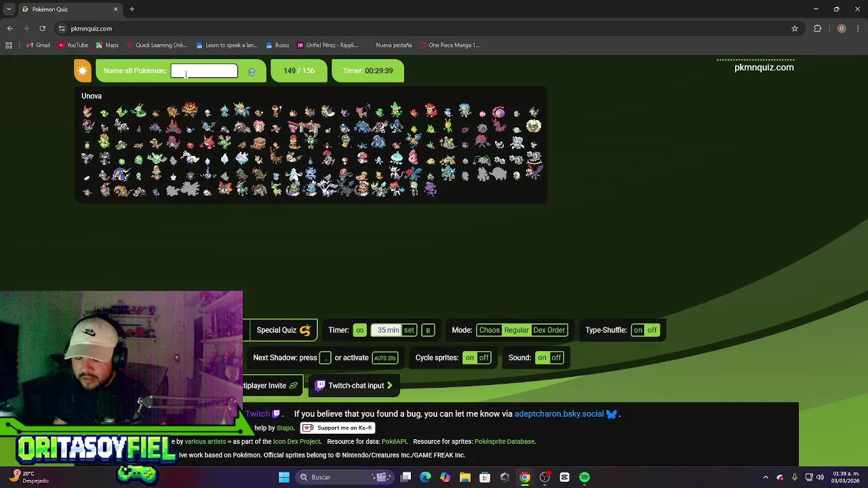868x488 pixels.
Task: Bookmark this page with star icon
Action: [795, 28]
